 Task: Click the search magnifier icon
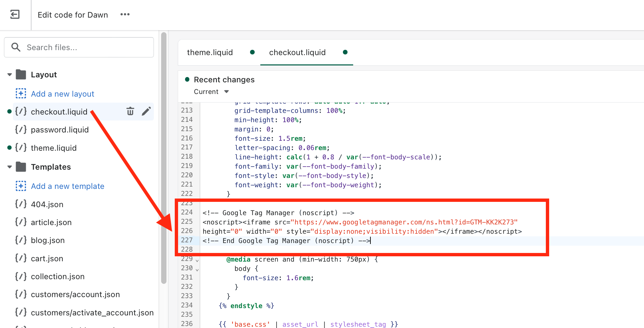[16, 47]
